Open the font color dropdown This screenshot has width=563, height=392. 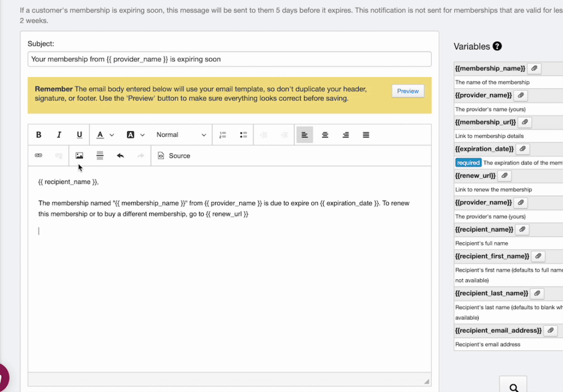(x=105, y=135)
